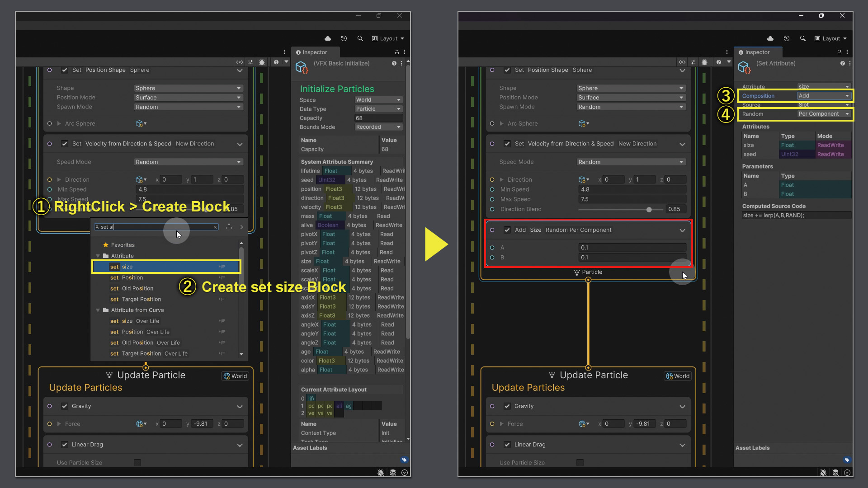Open the Layout button in the right window
This screenshot has width=868, height=488.
831,38
